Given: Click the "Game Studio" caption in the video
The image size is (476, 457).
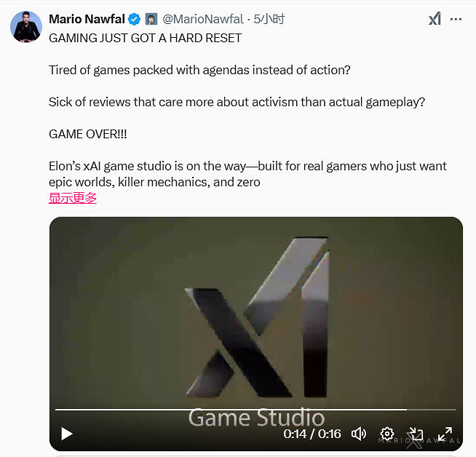Looking at the screenshot, I should pyautogui.click(x=255, y=418).
